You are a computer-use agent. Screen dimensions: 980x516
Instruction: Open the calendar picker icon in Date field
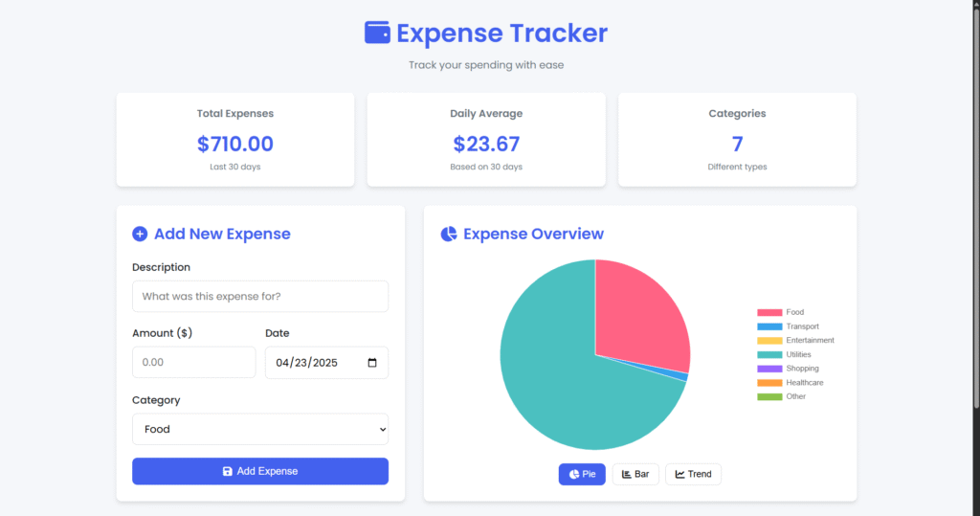coord(372,363)
